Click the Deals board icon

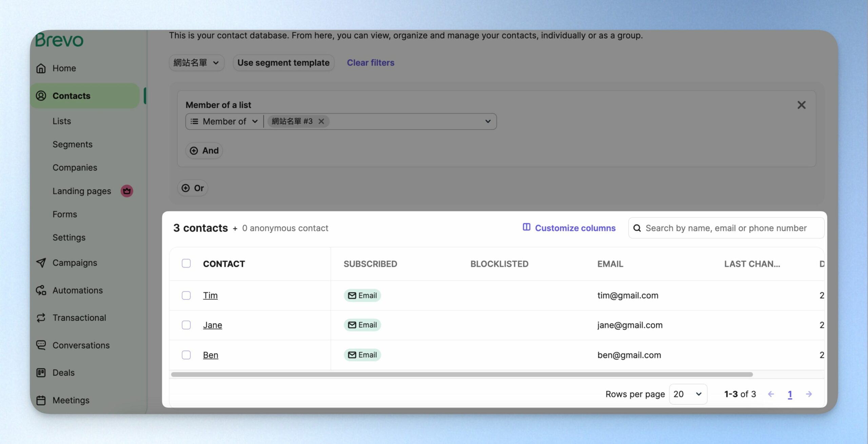point(41,373)
